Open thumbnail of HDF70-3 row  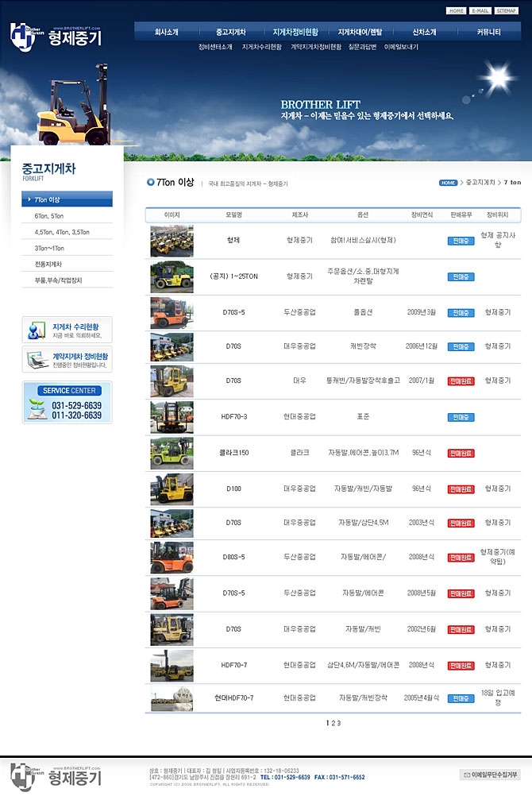coord(172,417)
